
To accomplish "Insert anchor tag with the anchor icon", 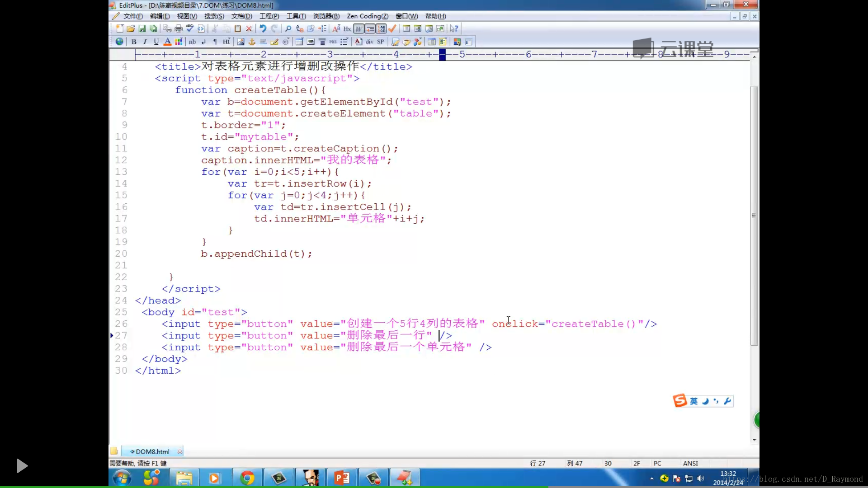I will coord(252,42).
